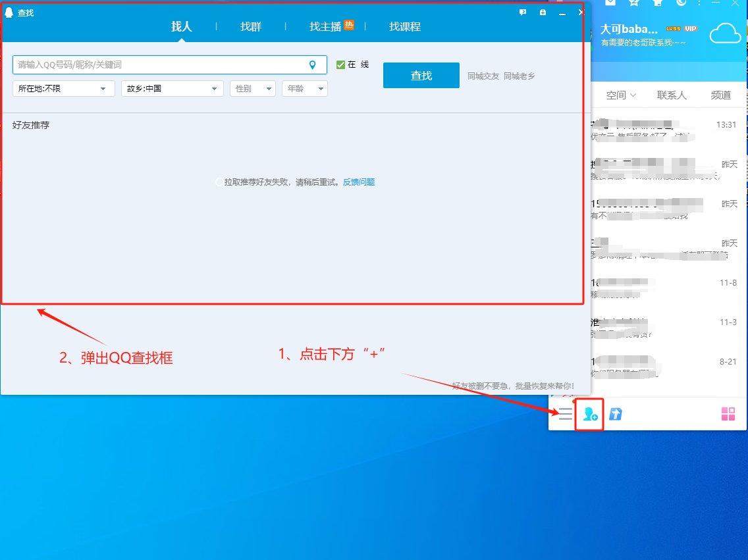Click the safety shield icon on find window titlebar
The width and height of the screenshot is (748, 560).
pos(542,12)
